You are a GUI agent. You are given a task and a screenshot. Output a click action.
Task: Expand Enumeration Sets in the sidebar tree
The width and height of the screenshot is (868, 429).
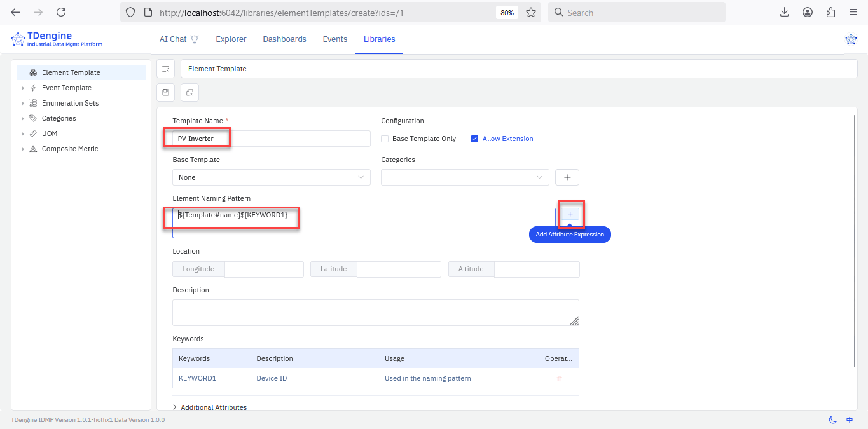point(23,103)
